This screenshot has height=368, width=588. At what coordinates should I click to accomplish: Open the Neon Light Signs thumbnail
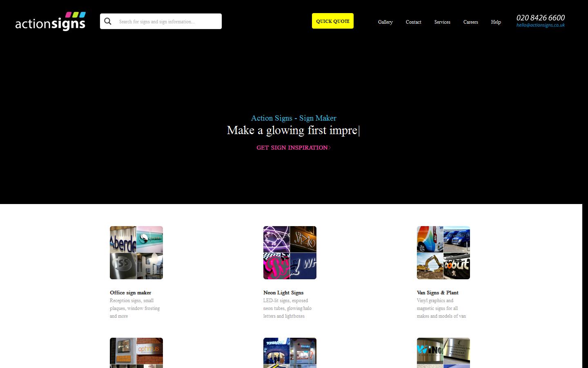tap(290, 253)
